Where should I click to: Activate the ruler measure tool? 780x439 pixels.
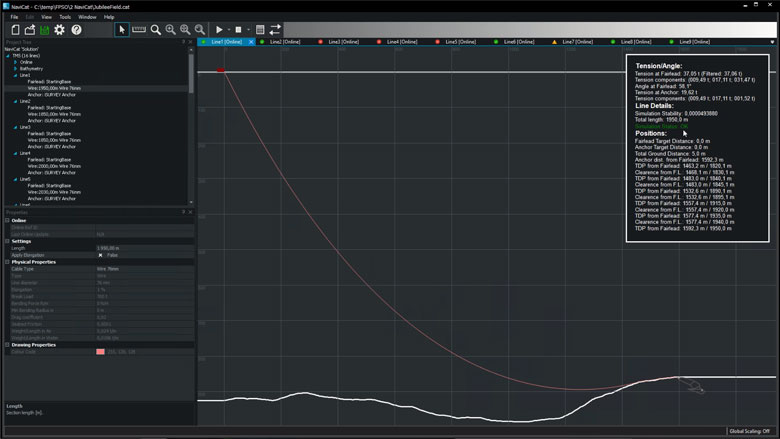tap(139, 30)
